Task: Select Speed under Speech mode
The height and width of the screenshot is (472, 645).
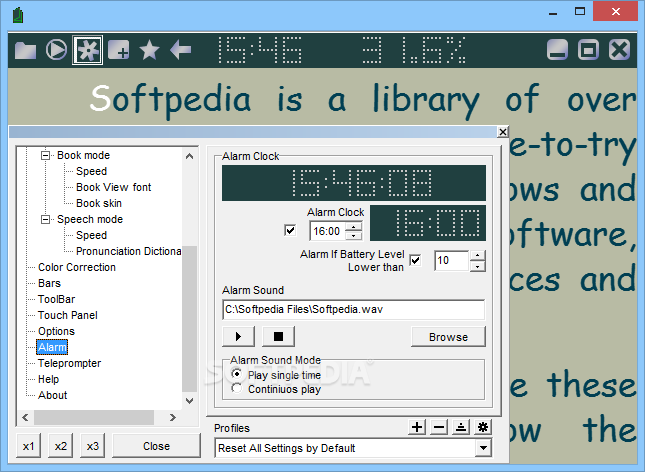Action: click(91, 235)
